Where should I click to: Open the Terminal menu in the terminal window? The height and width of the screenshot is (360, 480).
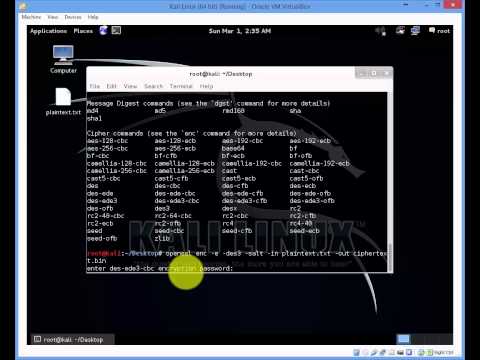181,86
